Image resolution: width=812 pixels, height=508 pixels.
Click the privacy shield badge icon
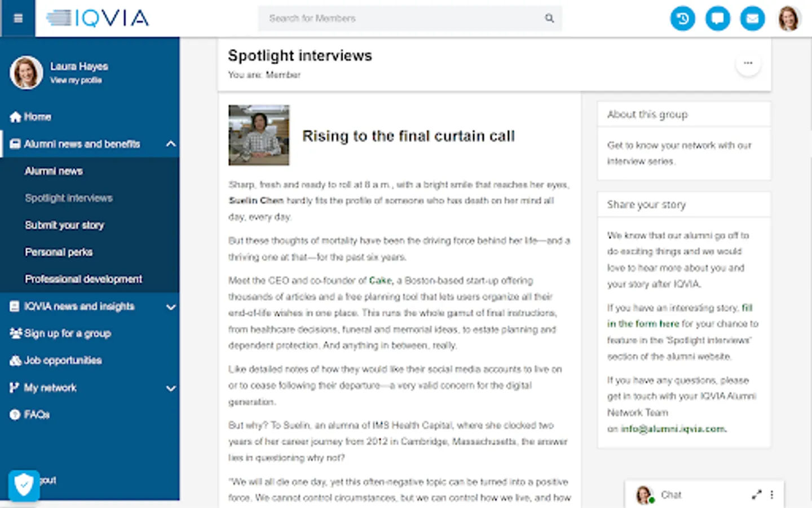tap(24, 485)
